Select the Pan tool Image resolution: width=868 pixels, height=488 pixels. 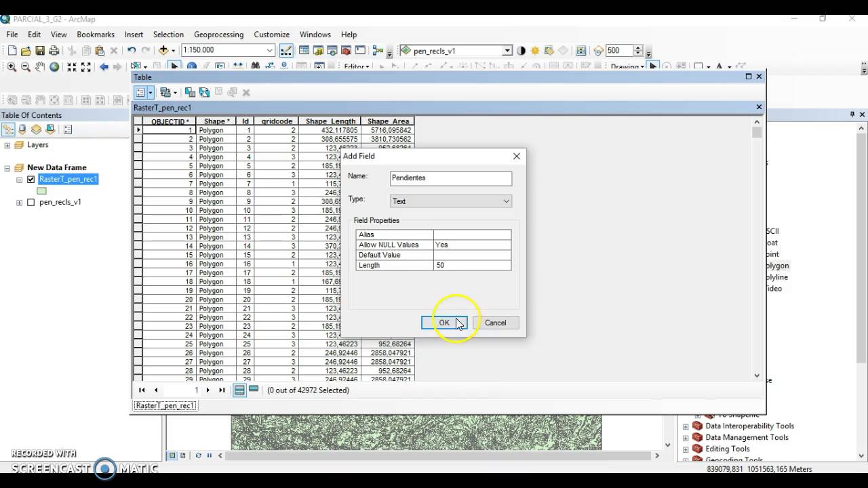coord(39,66)
